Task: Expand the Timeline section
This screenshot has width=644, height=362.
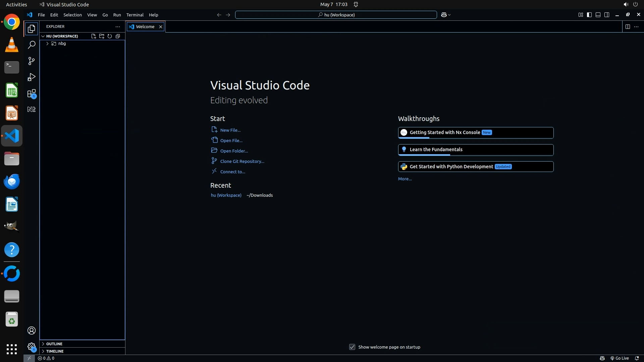Action: coord(55,351)
